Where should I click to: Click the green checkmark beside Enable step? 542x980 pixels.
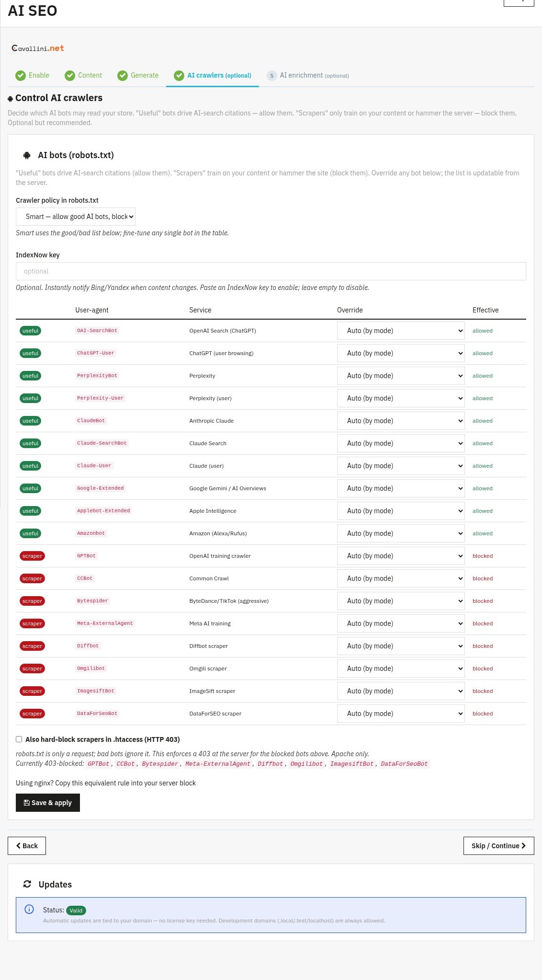21,76
